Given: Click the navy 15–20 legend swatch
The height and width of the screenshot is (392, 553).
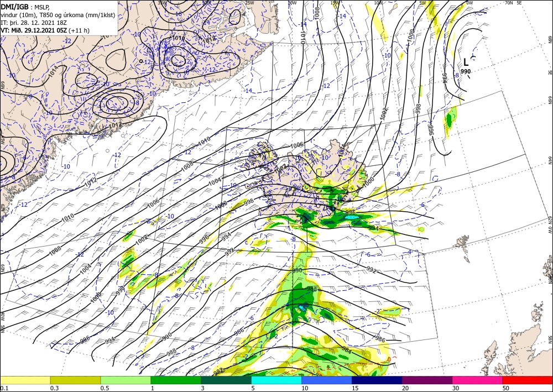Looking at the screenshot, I should click(377, 380).
